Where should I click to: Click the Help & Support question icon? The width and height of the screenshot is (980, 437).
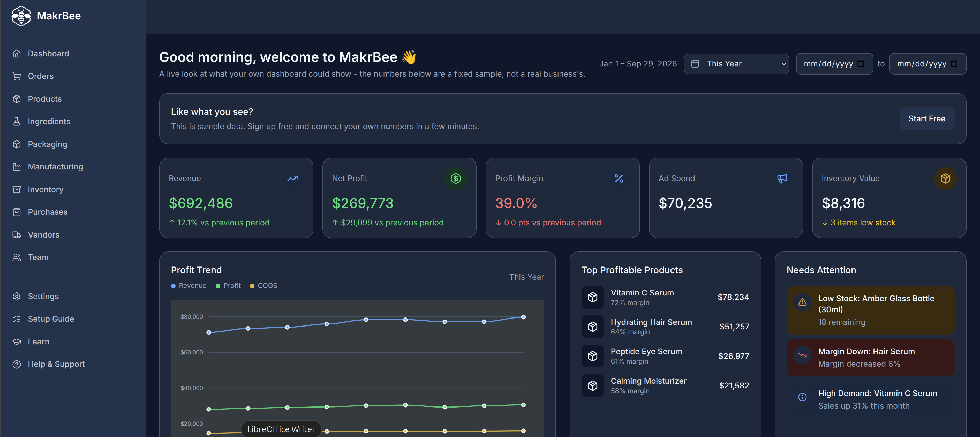pyautogui.click(x=16, y=364)
